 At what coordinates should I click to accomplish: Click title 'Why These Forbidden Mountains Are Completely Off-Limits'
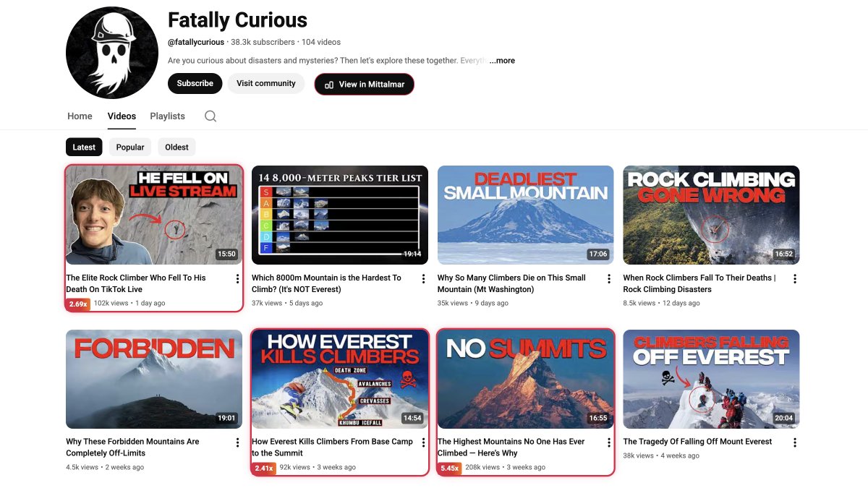tap(132, 448)
